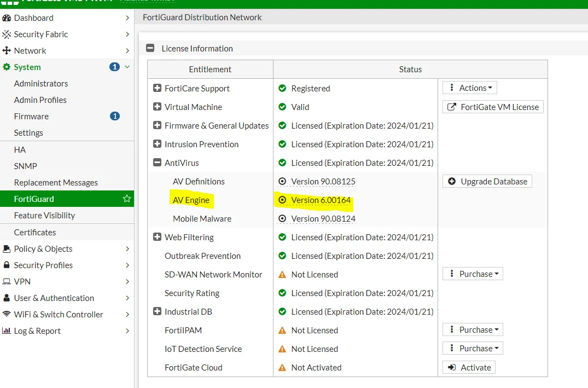The height and width of the screenshot is (388, 588).
Task: Open Purchase dropdown for SD-WAN Network Monitor
Action: pos(473,274)
